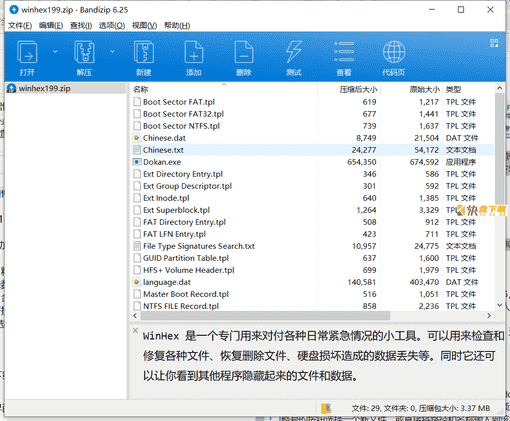Click the File Type Signatures Search.txt icon
510x421 pixels.
click(x=137, y=246)
